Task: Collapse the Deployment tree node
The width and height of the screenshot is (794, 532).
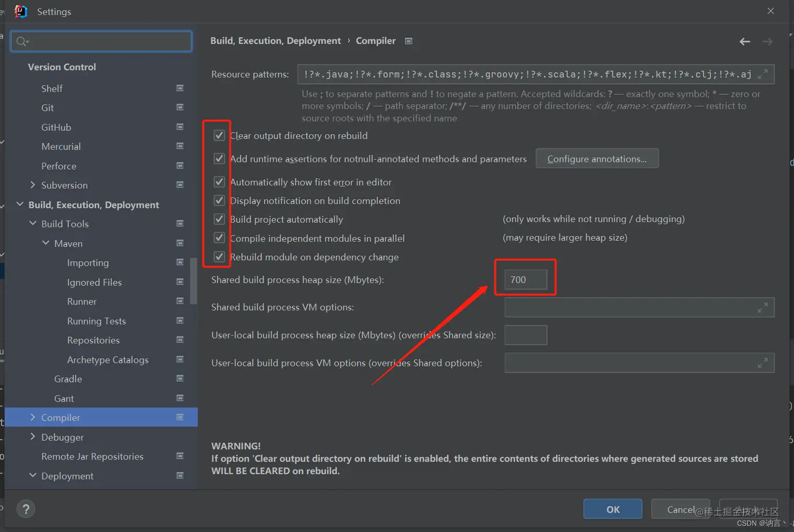Action: pyautogui.click(x=33, y=475)
